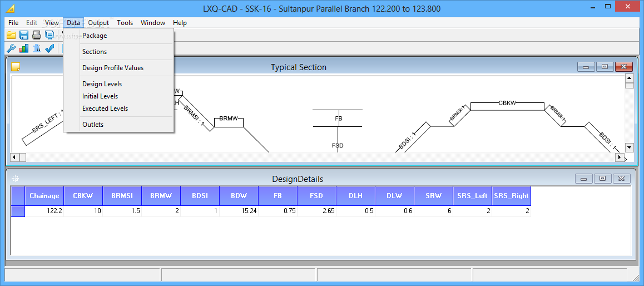Screen dimensions: 644x286
Task: Click the printer icon in toolbar
Action: click(x=37, y=35)
